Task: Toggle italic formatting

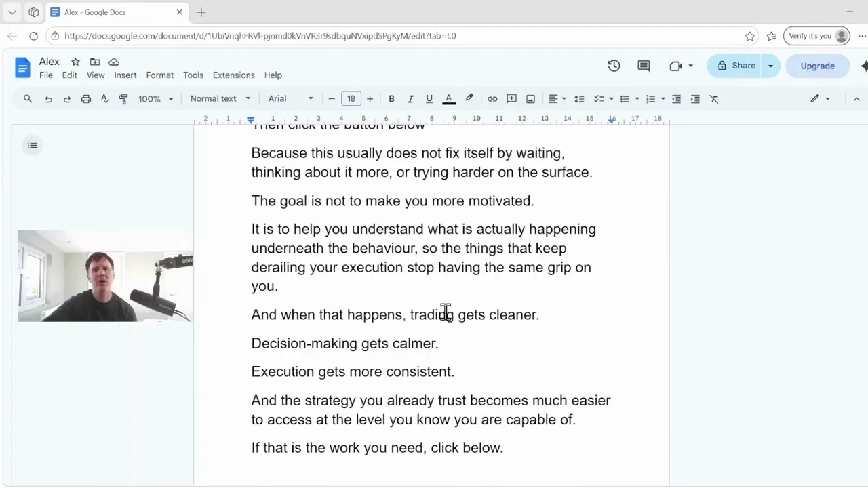Action: click(410, 99)
